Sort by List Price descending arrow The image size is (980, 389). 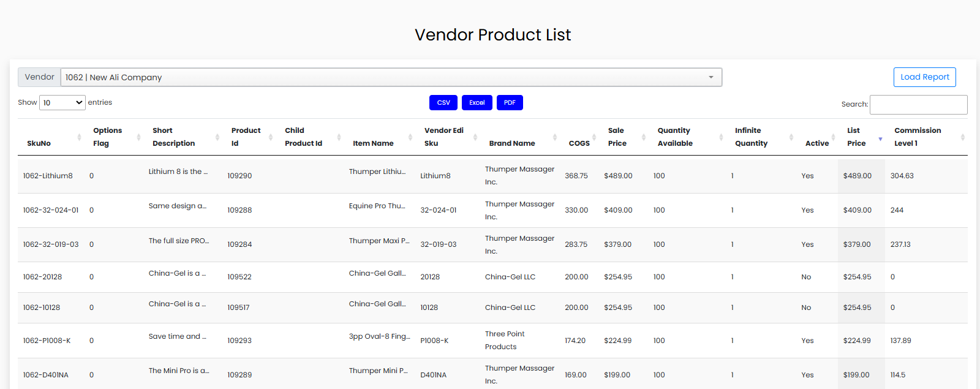(x=880, y=139)
